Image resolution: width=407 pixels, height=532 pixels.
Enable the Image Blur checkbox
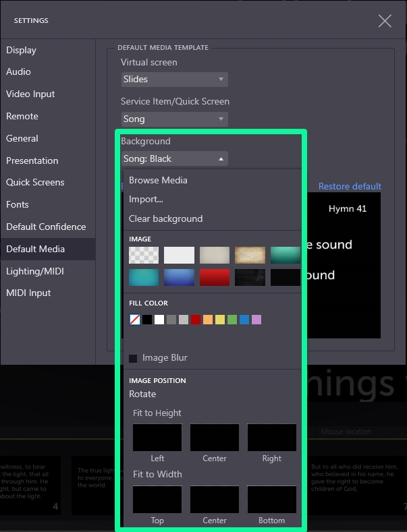134,358
